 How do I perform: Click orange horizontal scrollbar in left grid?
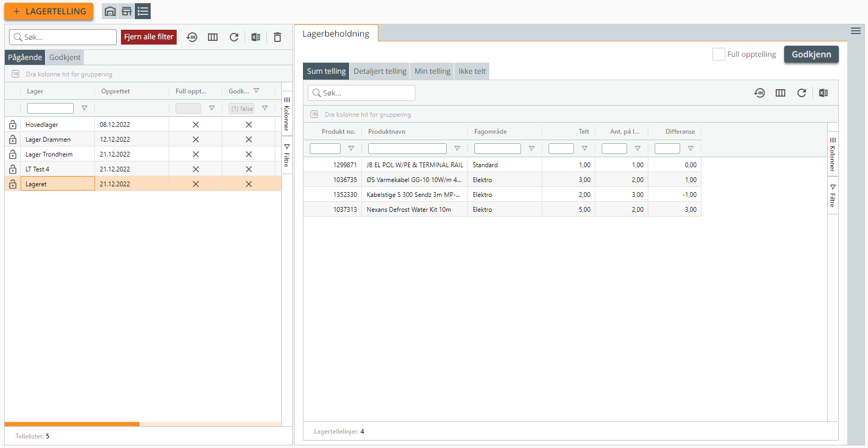click(72, 424)
